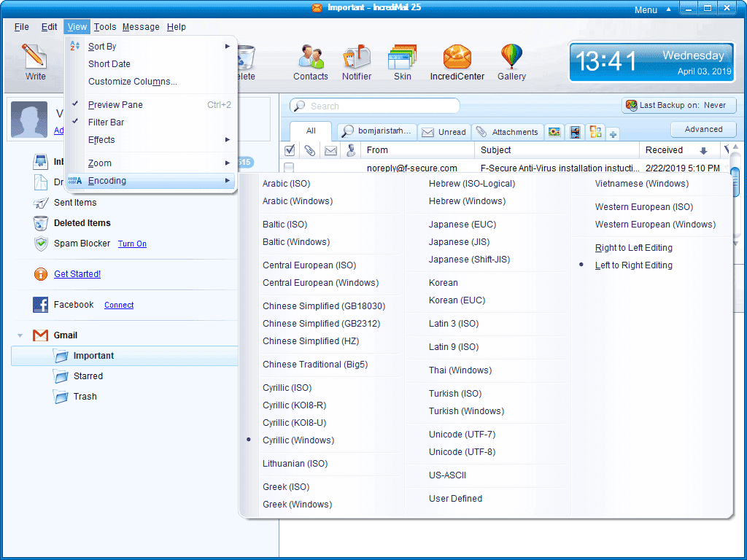Click the Last Backup on: Never button
The image size is (747, 560).
point(679,105)
